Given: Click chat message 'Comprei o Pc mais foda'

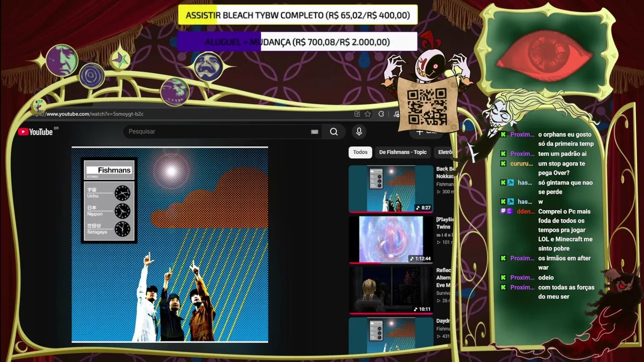Looking at the screenshot, I should coord(566,230).
